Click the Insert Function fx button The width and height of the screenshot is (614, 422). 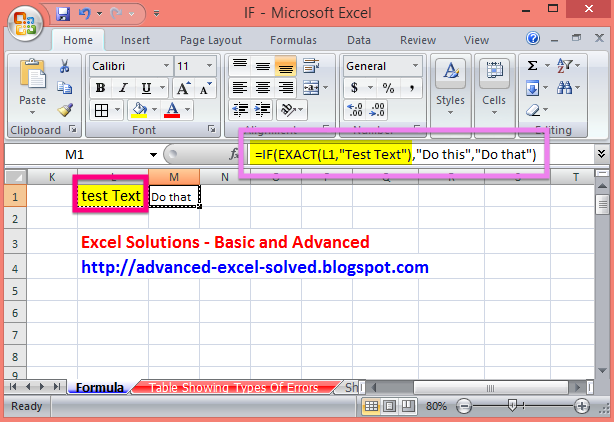(234, 154)
